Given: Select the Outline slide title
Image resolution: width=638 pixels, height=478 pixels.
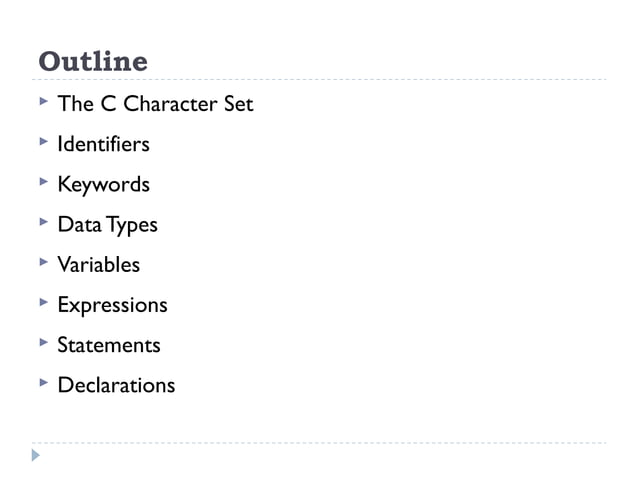Looking at the screenshot, I should (x=93, y=61).
